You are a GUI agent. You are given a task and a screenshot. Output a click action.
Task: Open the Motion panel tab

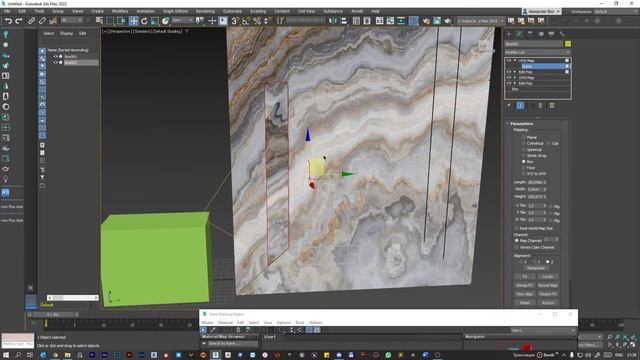[x=541, y=34]
